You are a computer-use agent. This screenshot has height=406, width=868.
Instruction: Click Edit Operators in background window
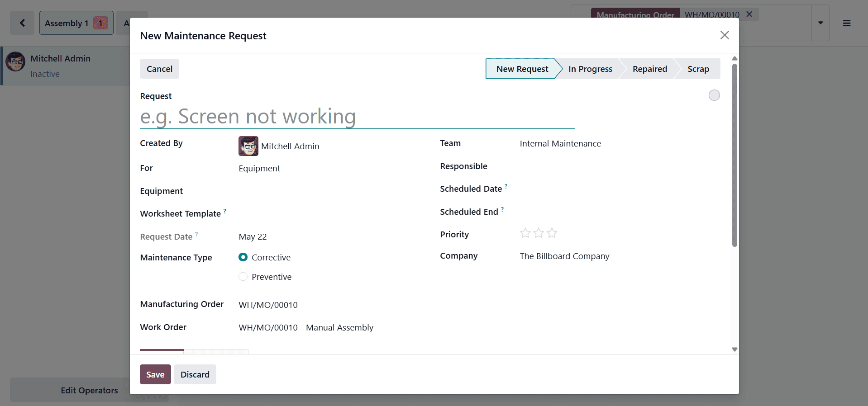(89, 390)
